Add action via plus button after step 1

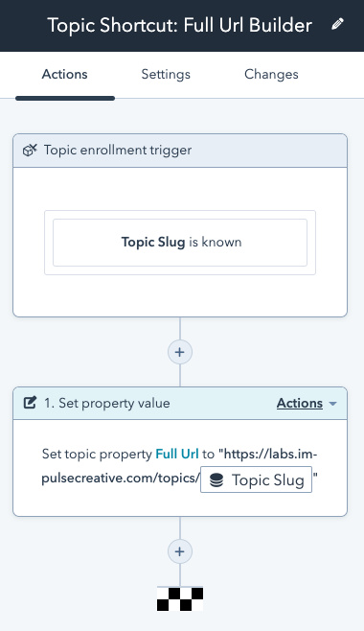[179, 551]
